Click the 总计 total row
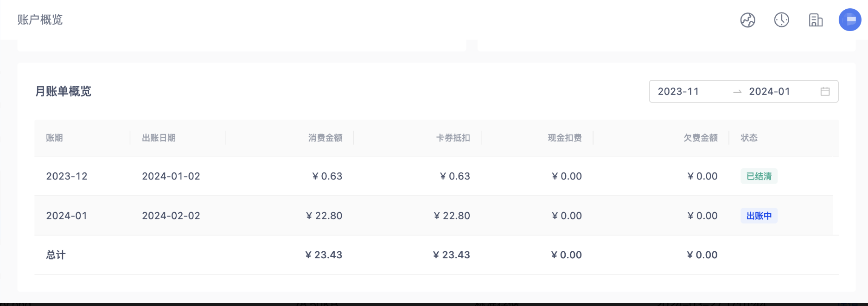Screen dimensions: 868x306 point(56,255)
